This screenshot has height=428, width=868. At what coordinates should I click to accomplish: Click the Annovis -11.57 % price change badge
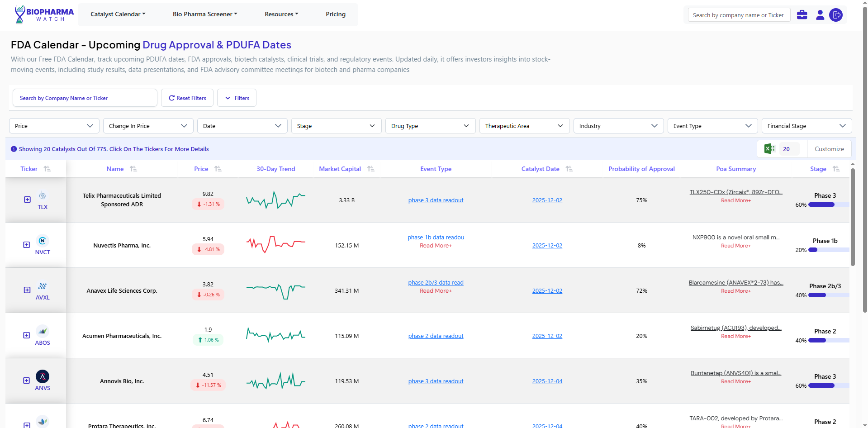click(208, 385)
